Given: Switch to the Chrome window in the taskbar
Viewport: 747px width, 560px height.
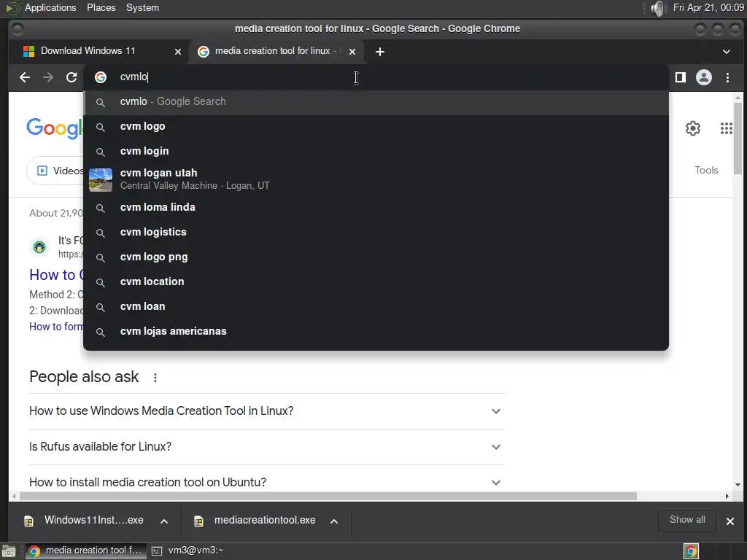Looking at the screenshot, I should point(85,551).
